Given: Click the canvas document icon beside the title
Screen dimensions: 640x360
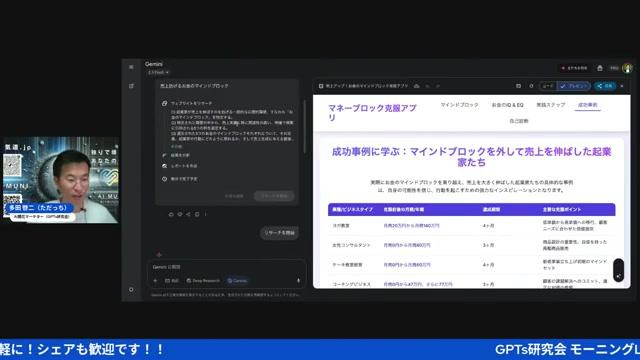Looking at the screenshot, I should click(x=321, y=86).
